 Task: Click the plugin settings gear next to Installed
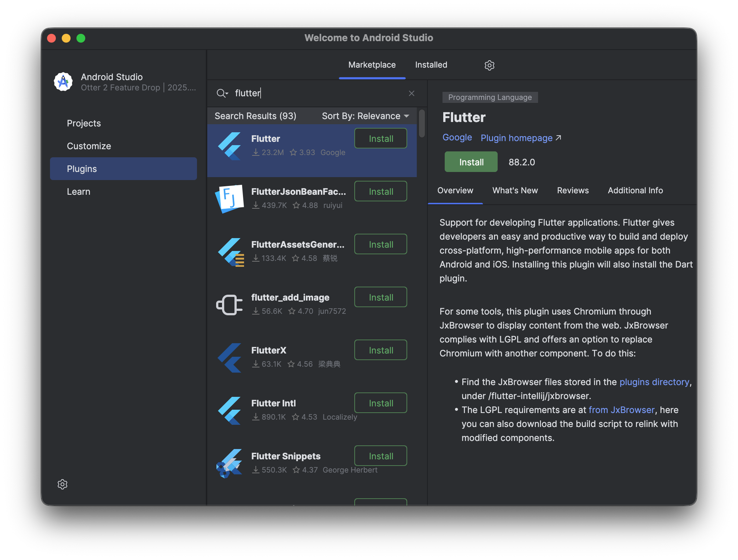click(x=489, y=65)
